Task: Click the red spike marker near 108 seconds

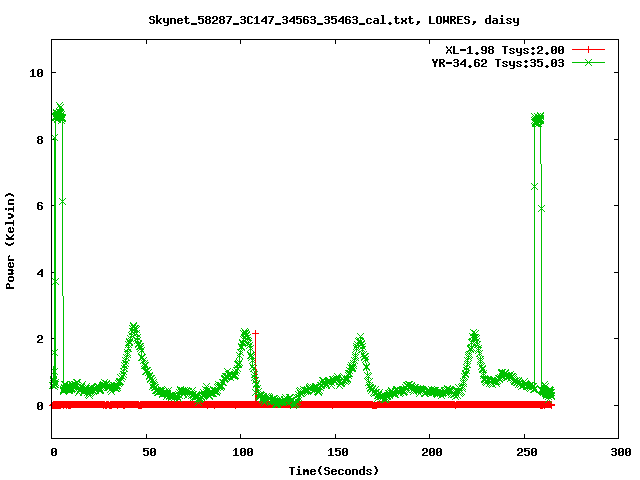Action: click(256, 333)
